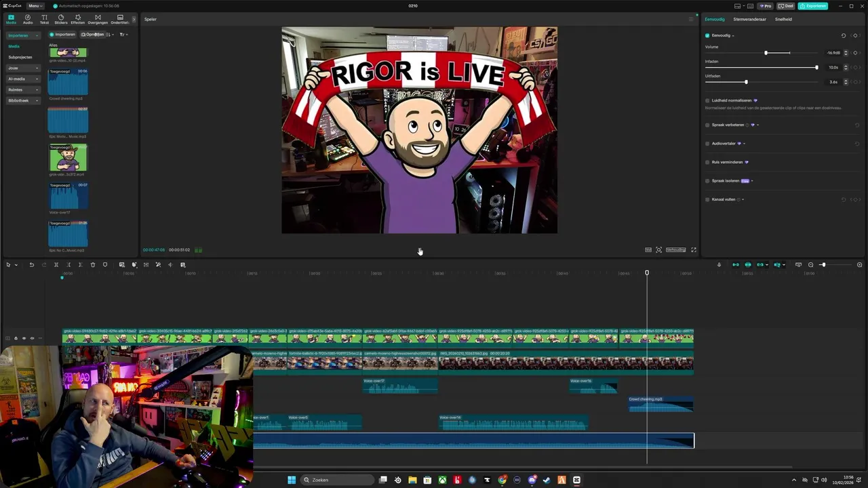Toggle the Eenvoudig checkbox
The height and width of the screenshot is (488, 868).
(707, 35)
